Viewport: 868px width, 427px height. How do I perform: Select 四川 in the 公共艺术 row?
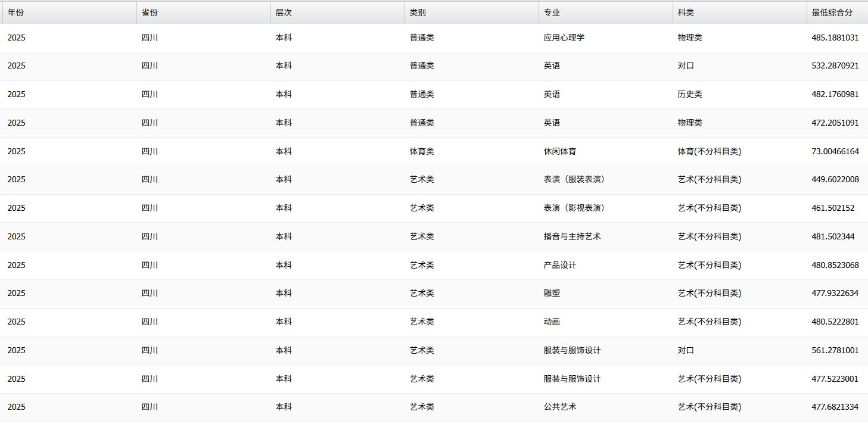(150, 407)
